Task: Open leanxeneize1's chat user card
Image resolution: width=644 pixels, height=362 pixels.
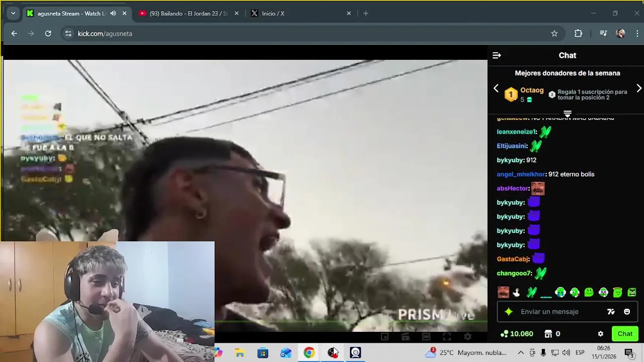Action: pyautogui.click(x=517, y=132)
